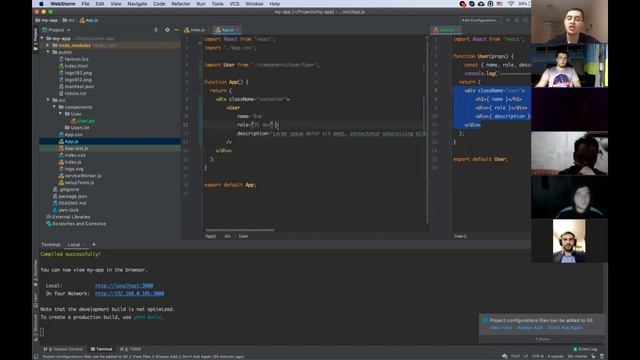
Task: Select App.js in project tree
Action: click(69, 141)
